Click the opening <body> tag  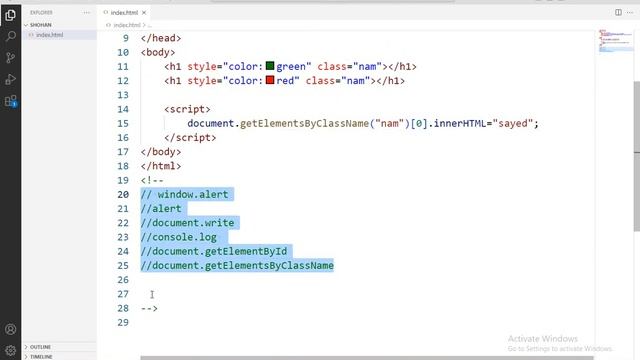click(158, 52)
